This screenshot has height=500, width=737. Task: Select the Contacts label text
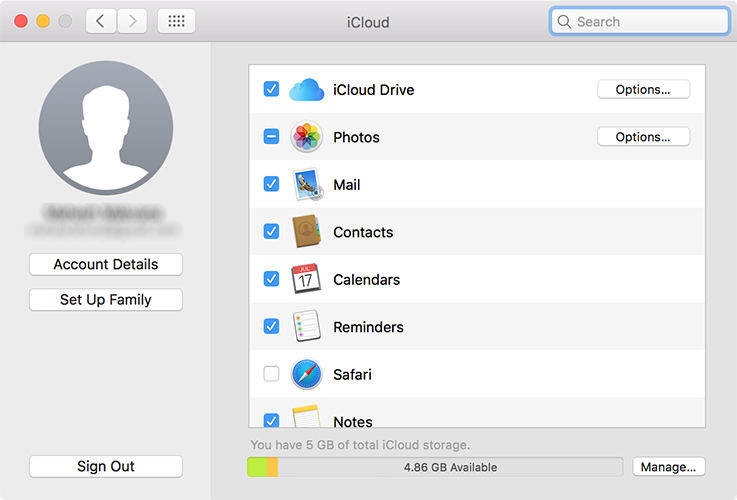tap(363, 232)
